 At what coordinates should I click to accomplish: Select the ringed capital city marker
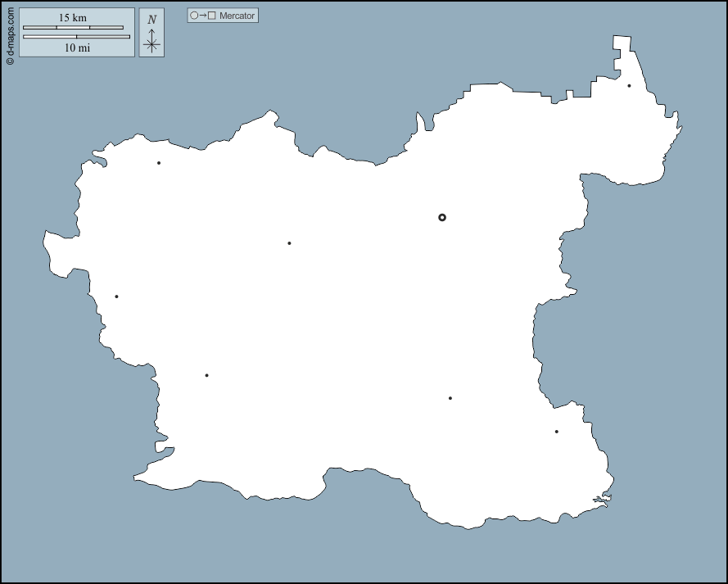pyautogui.click(x=442, y=217)
